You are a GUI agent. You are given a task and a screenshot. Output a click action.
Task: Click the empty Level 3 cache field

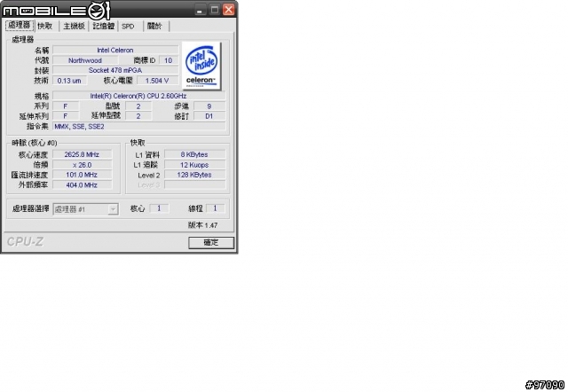coord(194,185)
